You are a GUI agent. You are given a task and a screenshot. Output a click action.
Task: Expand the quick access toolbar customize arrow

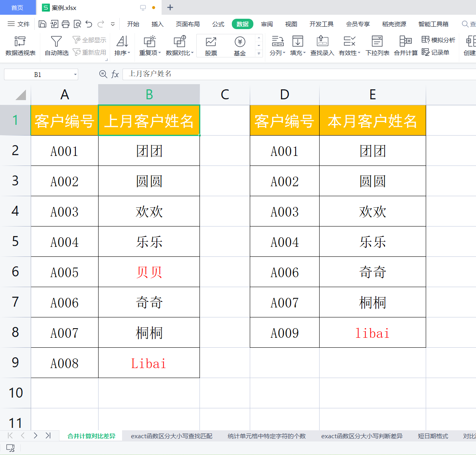pyautogui.click(x=113, y=24)
